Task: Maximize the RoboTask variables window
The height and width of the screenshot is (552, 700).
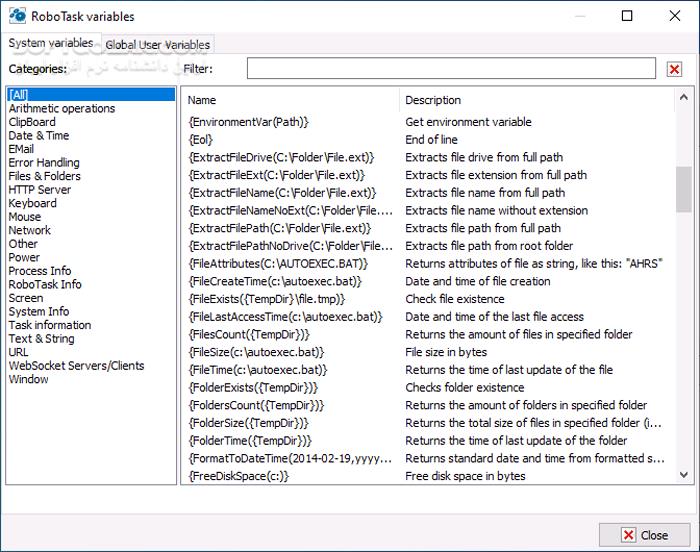Action: 627,16
